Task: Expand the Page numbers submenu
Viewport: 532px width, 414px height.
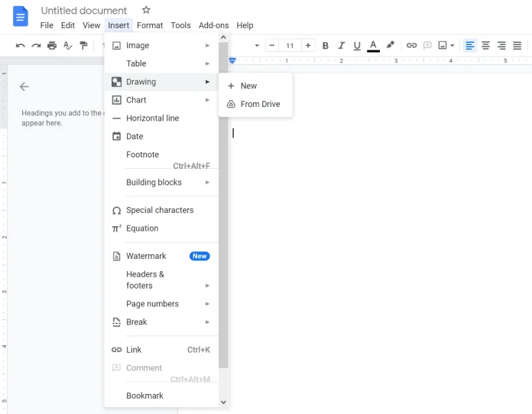Action: (161, 304)
